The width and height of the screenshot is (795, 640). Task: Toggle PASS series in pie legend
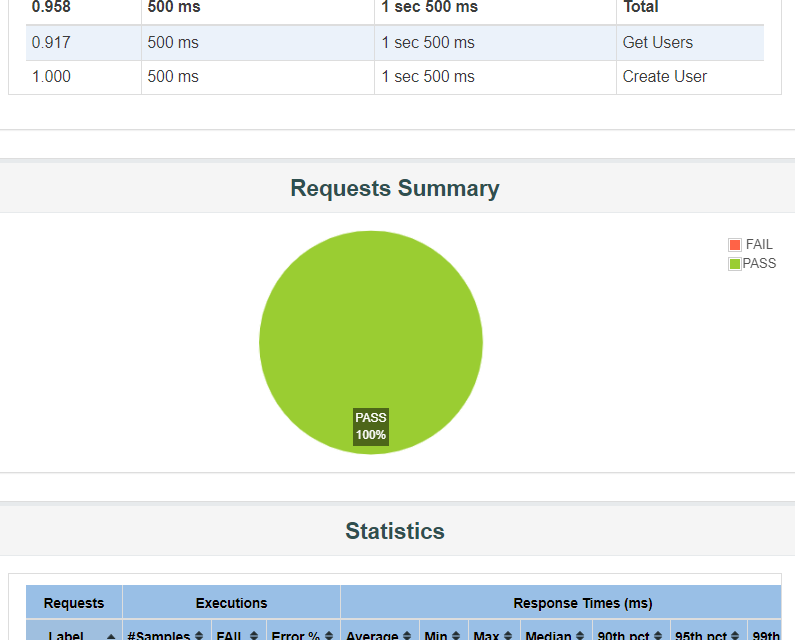[759, 264]
